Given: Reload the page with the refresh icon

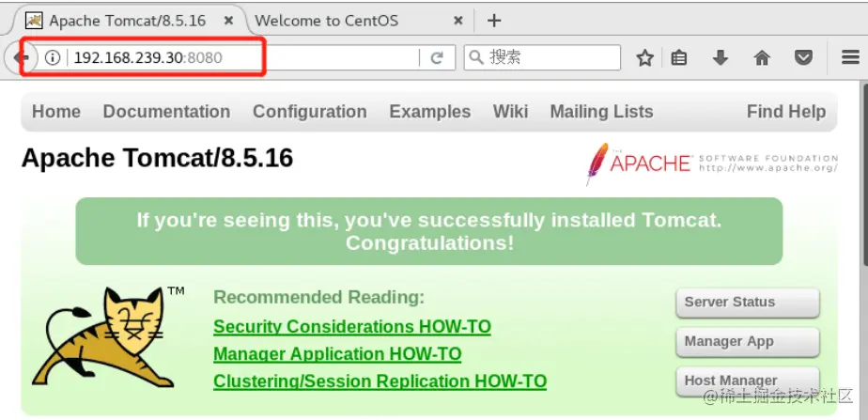Looking at the screenshot, I should [x=437, y=57].
